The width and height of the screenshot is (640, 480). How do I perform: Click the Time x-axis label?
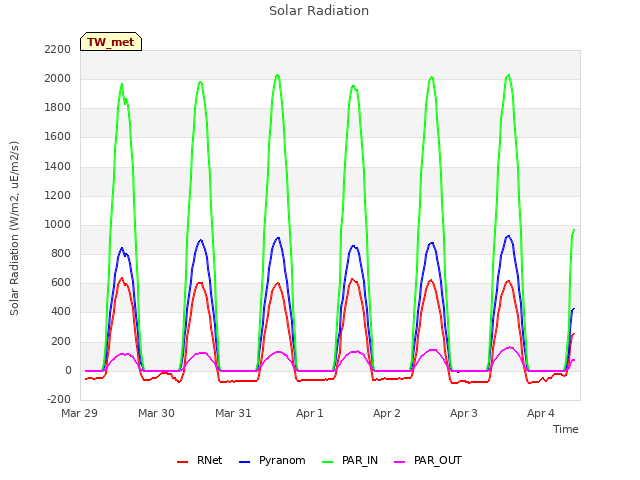point(566,429)
